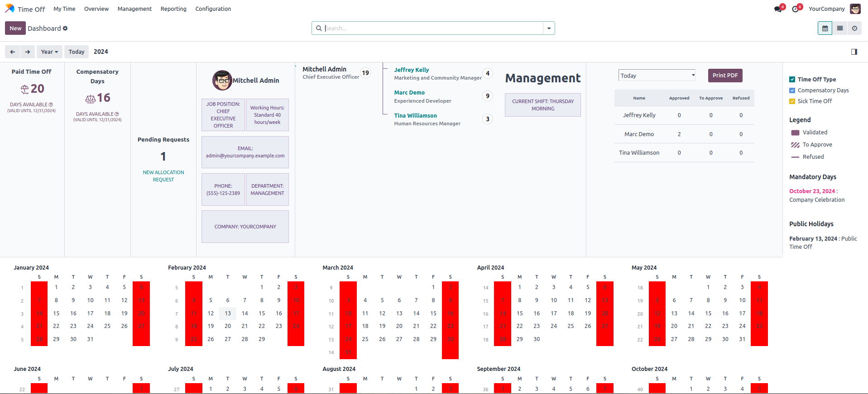This screenshot has height=394, width=868.
Task: Click Tina Williamson's 3 badge
Action: point(488,119)
